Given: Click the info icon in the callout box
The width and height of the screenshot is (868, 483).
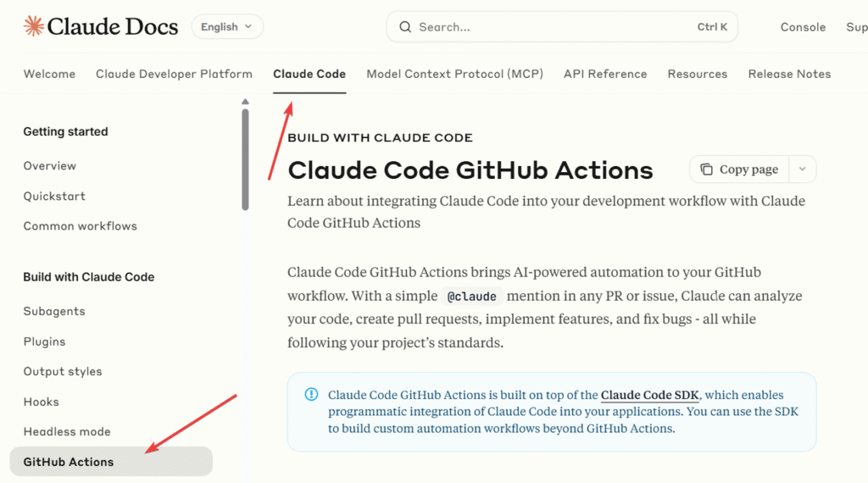Looking at the screenshot, I should click(311, 395).
